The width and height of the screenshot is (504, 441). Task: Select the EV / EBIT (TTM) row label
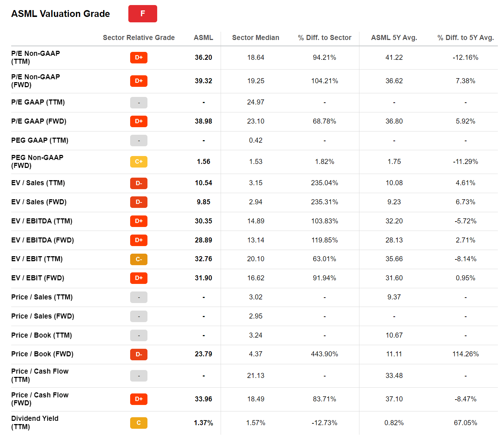[x=37, y=259]
